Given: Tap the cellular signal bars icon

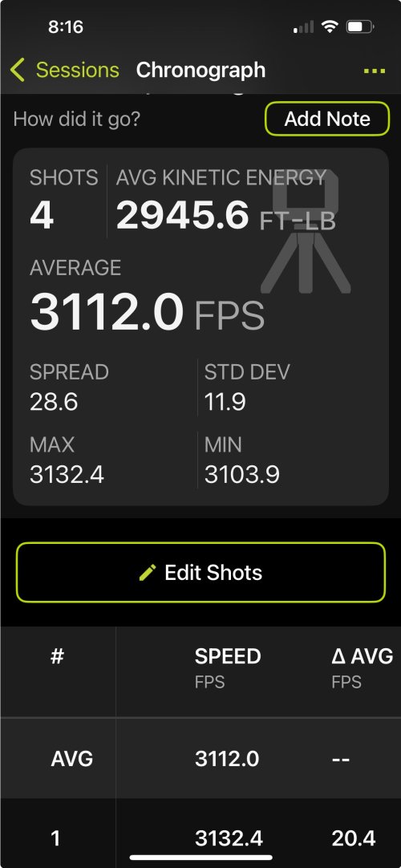Looking at the screenshot, I should coord(304,26).
